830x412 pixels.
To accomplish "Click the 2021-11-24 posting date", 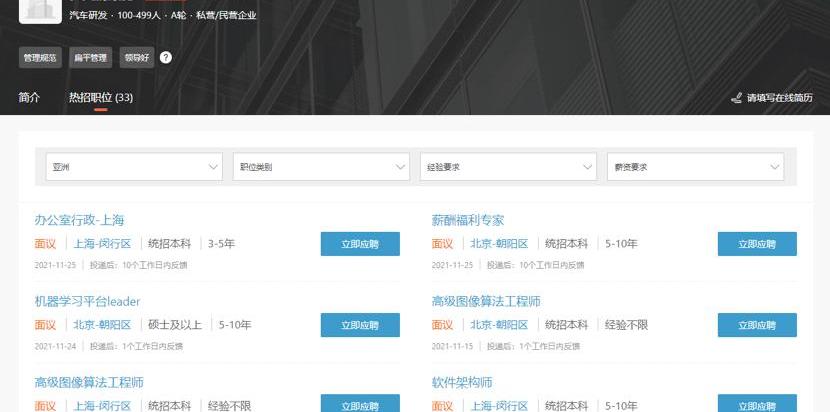I will (56, 346).
